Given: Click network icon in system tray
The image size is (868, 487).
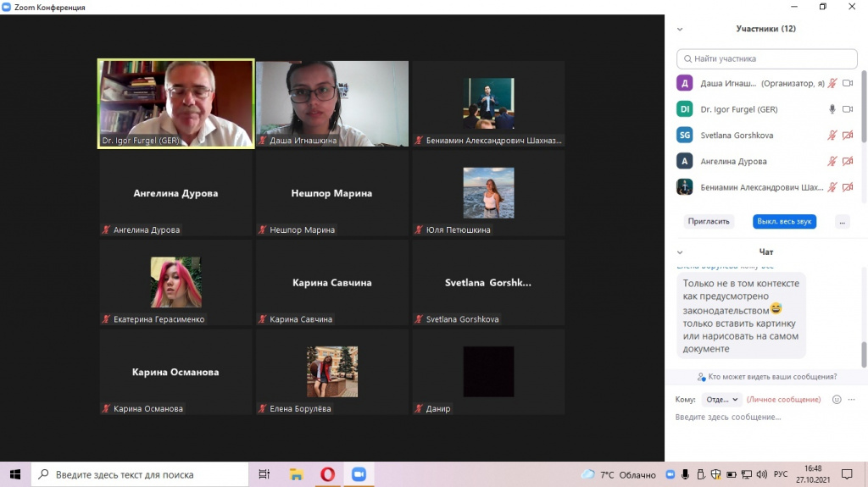Looking at the screenshot, I should pyautogui.click(x=746, y=474).
